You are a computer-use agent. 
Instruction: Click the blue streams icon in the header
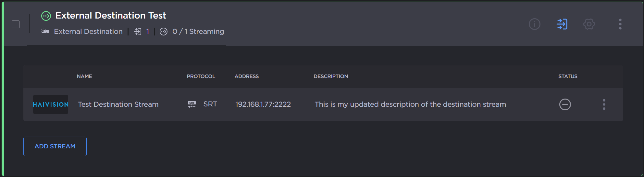(562, 24)
